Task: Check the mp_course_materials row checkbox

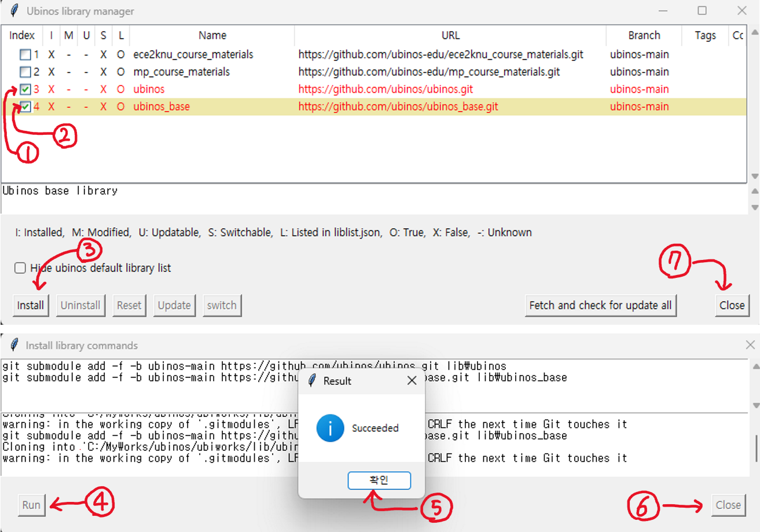Action: tap(25, 72)
